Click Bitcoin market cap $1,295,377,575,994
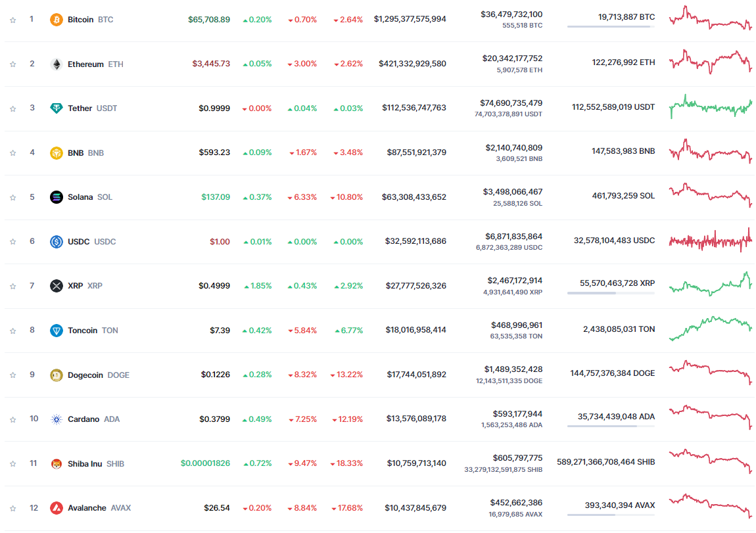 [410, 19]
